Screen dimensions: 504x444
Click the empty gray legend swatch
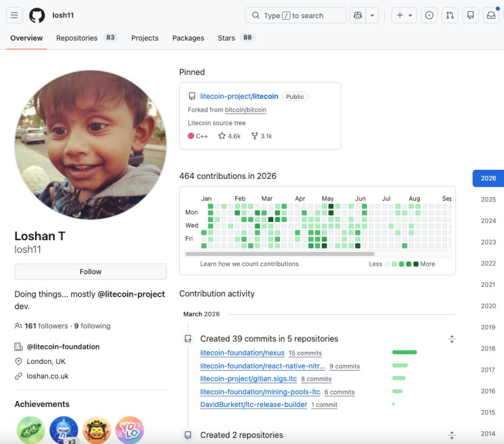tap(387, 264)
